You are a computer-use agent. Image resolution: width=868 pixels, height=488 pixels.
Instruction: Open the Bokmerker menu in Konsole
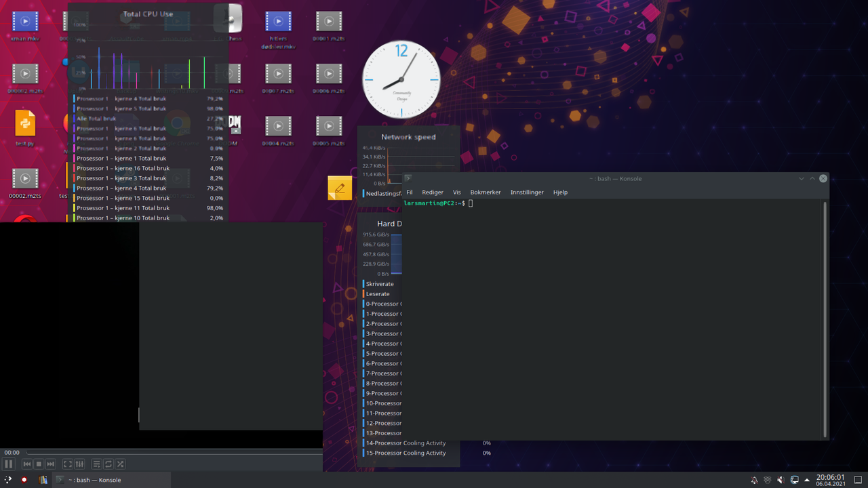point(486,192)
